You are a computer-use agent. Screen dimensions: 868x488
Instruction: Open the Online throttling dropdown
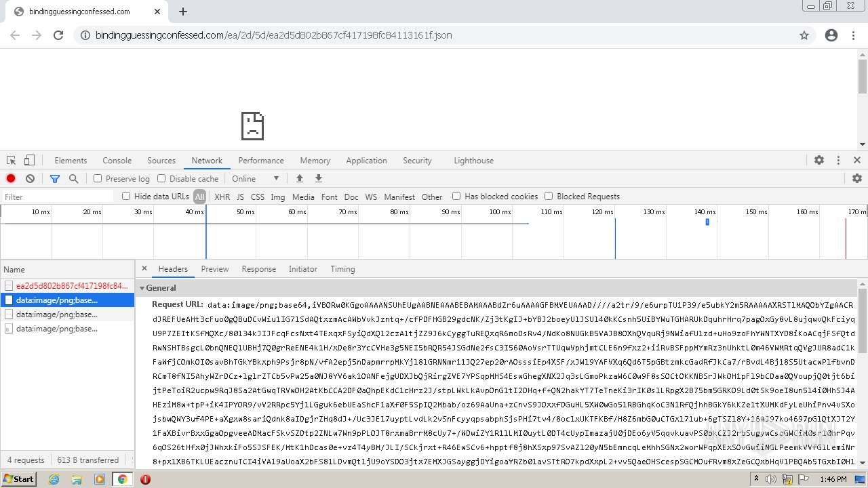click(256, 178)
